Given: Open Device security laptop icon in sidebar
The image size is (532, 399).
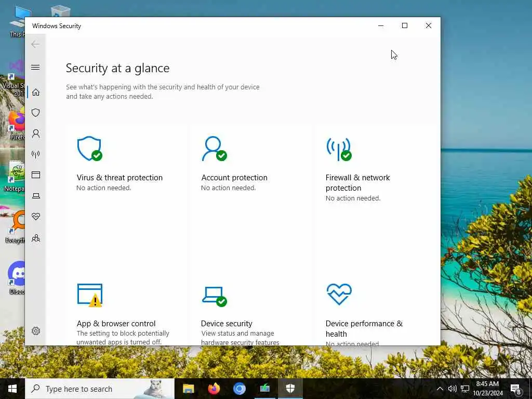Looking at the screenshot, I should (x=36, y=196).
